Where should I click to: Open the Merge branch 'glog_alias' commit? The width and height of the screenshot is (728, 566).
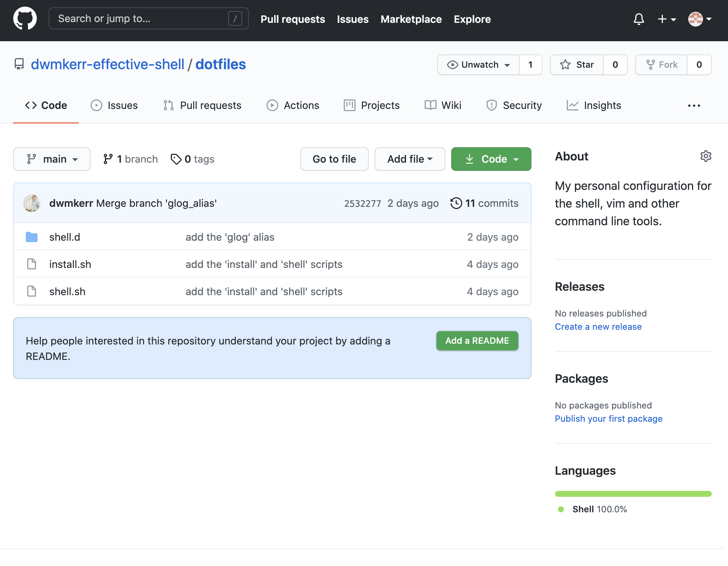coord(156,203)
